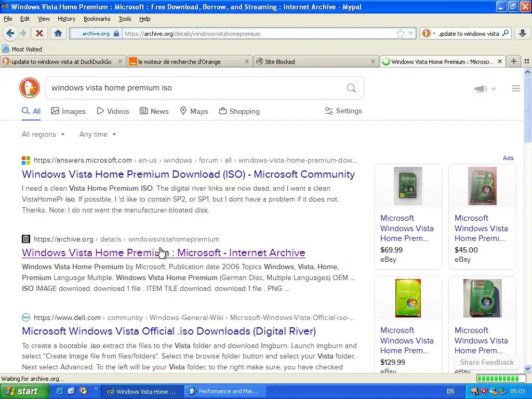Click the page scrollbar up arrow

point(527,72)
